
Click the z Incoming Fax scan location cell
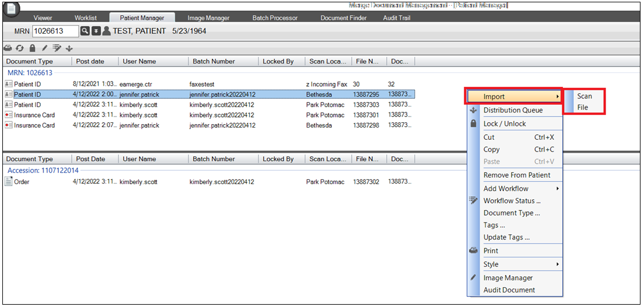[327, 84]
